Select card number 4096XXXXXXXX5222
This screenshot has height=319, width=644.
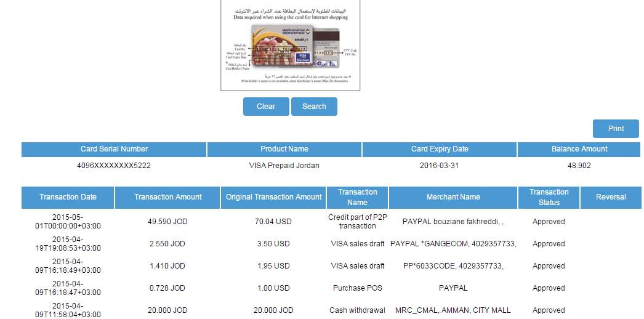[114, 166]
